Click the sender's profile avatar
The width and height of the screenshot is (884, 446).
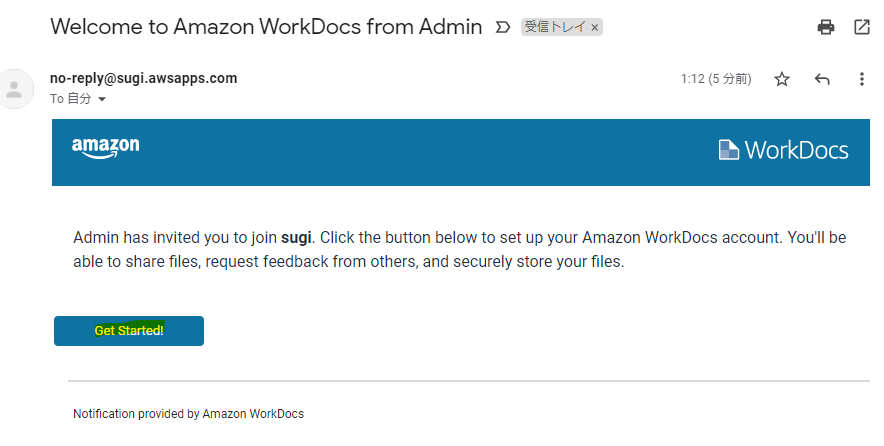pos(15,89)
